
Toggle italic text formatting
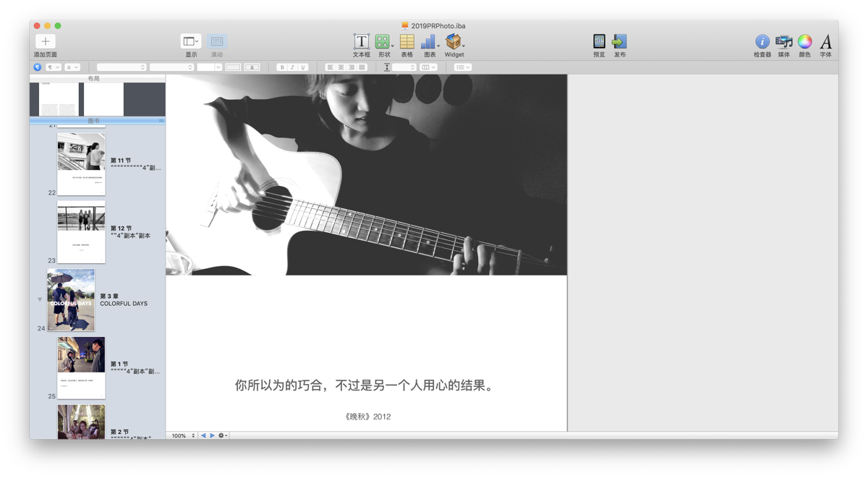292,67
